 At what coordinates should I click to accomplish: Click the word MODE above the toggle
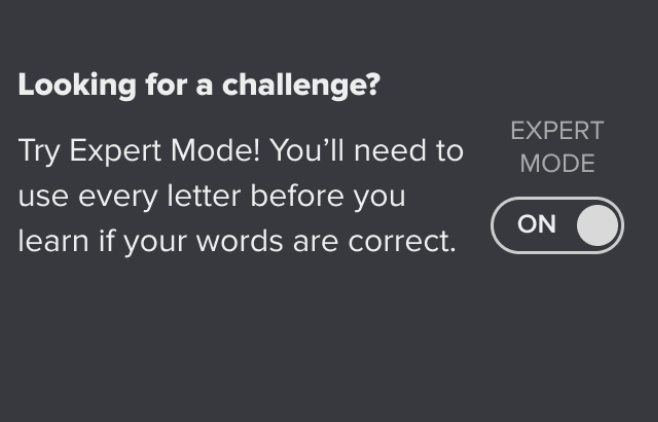click(557, 163)
